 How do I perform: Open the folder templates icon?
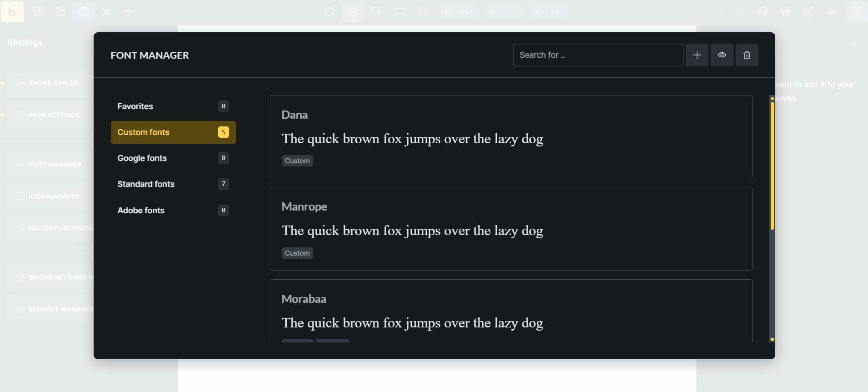(61, 12)
